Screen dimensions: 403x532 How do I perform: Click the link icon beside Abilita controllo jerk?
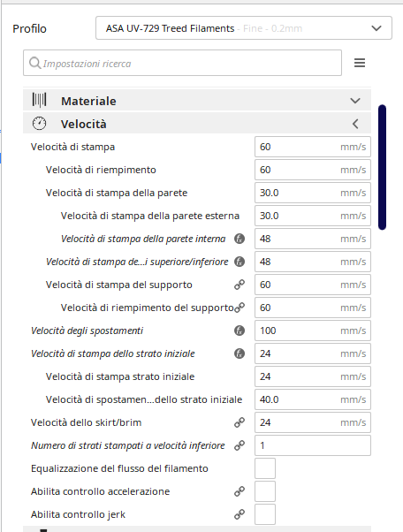(240, 514)
